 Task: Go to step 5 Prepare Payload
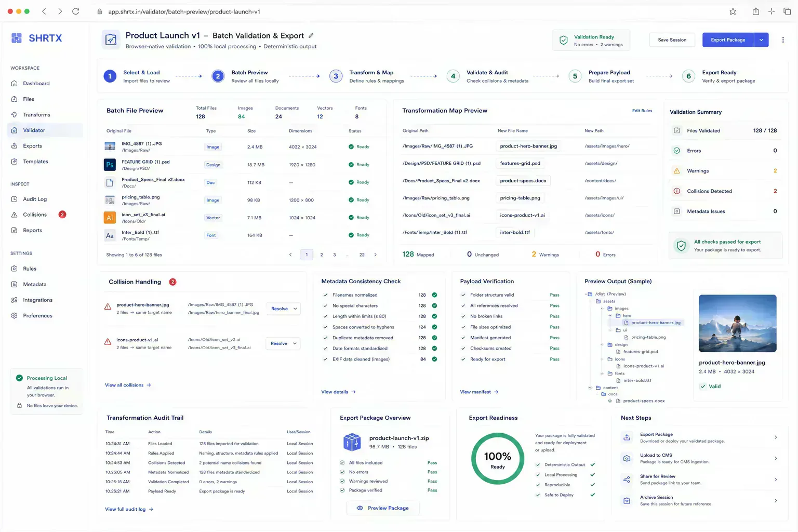click(x=601, y=76)
